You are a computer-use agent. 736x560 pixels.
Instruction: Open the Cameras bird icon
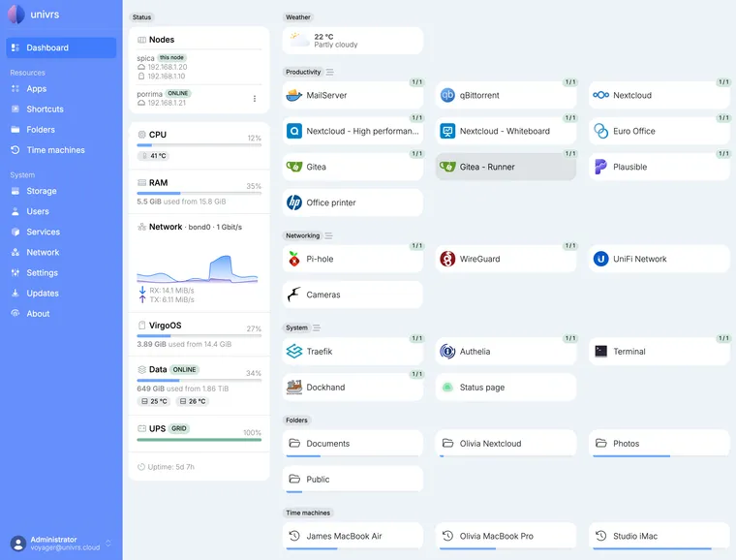coord(293,295)
